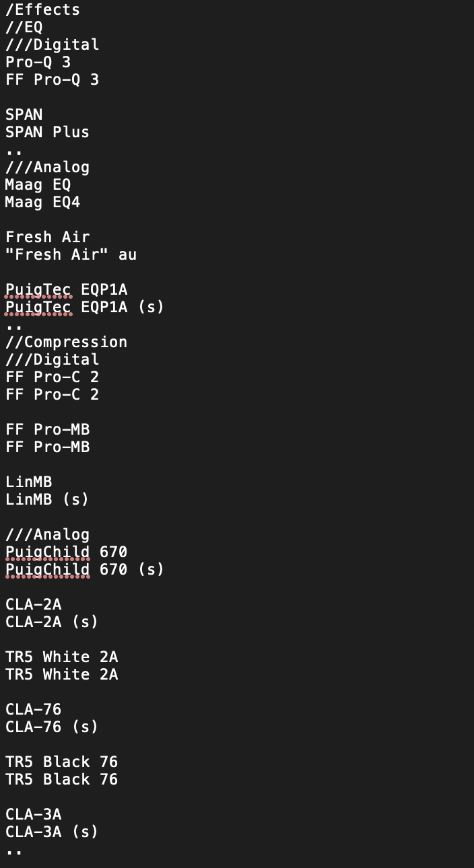Image resolution: width=474 pixels, height=868 pixels.
Task: Click the "Maag EQ" line
Action: click(x=38, y=185)
